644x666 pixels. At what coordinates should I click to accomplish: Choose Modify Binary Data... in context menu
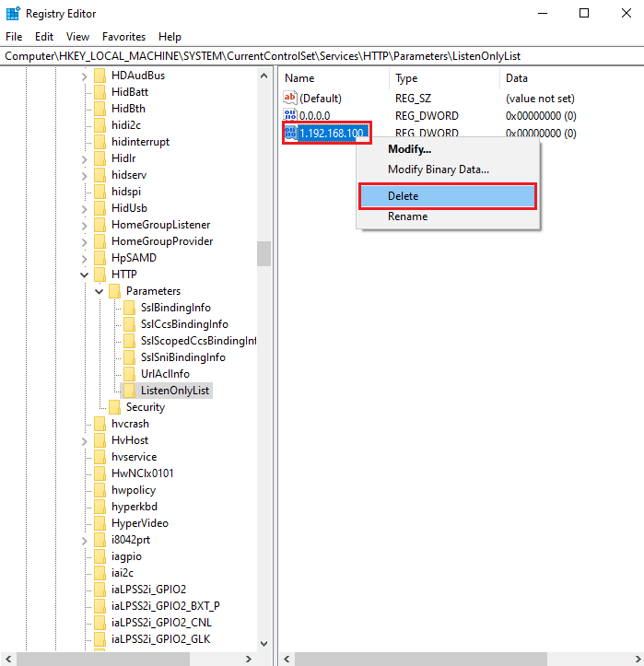448,169
